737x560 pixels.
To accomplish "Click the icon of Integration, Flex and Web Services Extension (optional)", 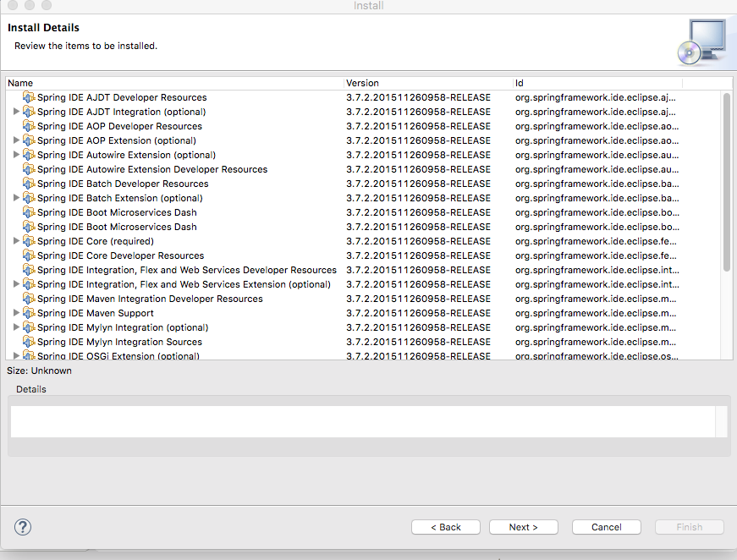I will point(29,284).
